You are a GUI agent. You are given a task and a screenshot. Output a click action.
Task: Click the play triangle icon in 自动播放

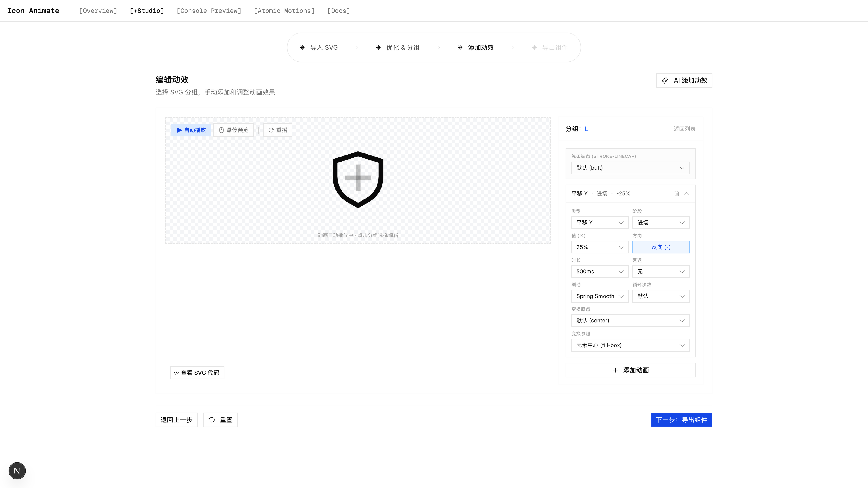point(179,130)
